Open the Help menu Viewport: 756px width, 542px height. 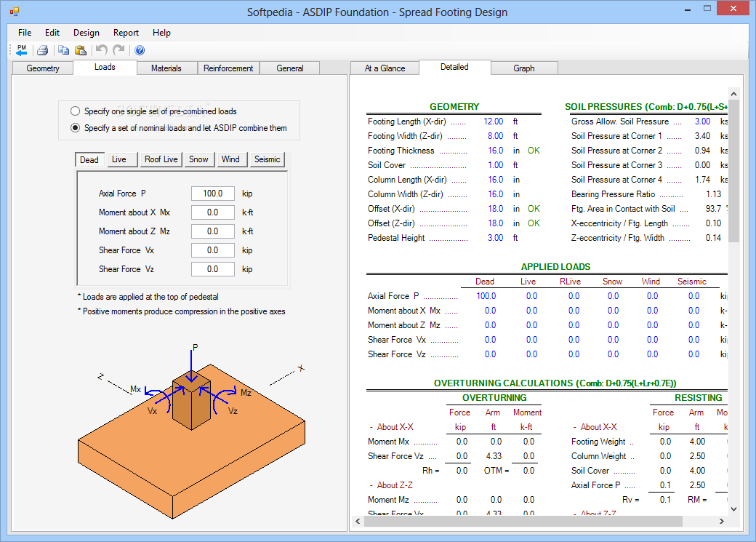point(161,33)
